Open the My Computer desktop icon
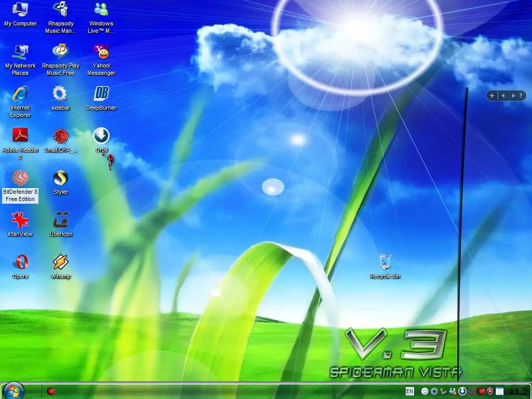 20,14
